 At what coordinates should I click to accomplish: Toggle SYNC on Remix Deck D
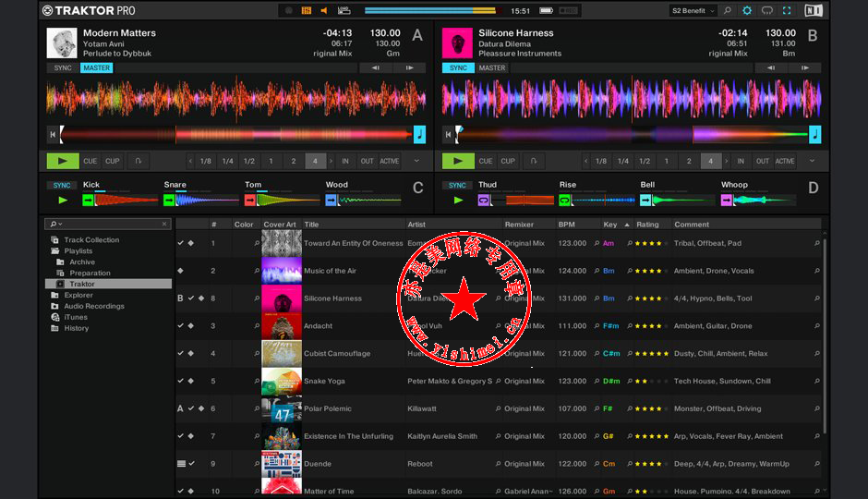tap(457, 186)
